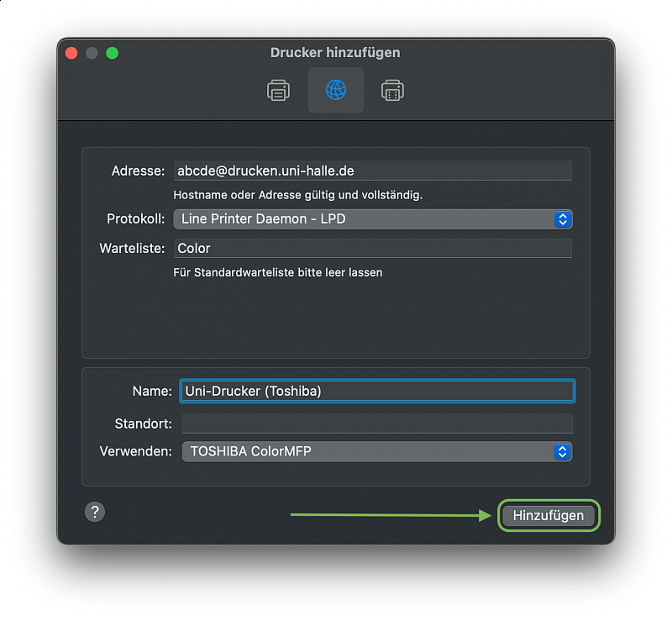Switch to the IP globe icon tab

[x=335, y=90]
